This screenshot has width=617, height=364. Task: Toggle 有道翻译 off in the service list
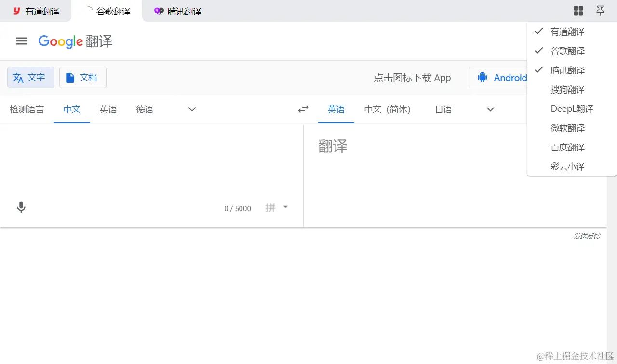pyautogui.click(x=567, y=31)
